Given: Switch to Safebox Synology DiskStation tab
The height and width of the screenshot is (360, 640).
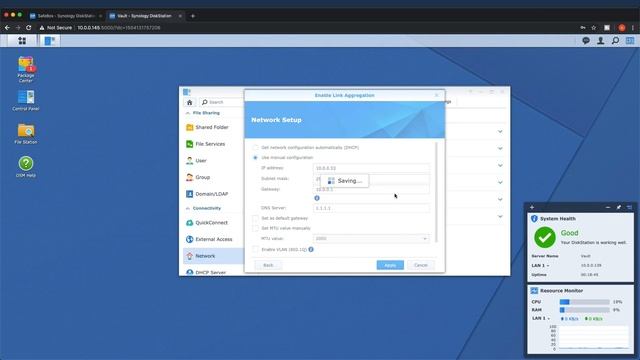Looking at the screenshot, I should [x=65, y=16].
